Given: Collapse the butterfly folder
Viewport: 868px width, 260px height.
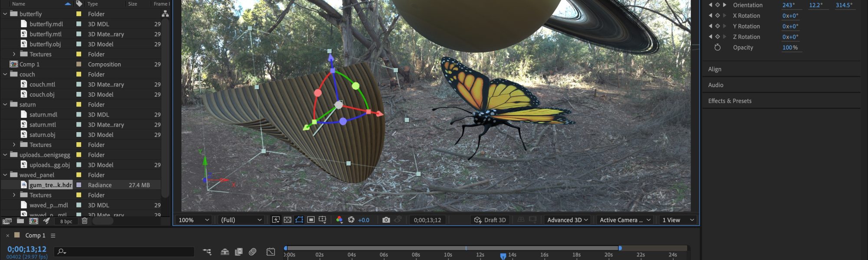Looking at the screenshot, I should (x=5, y=14).
